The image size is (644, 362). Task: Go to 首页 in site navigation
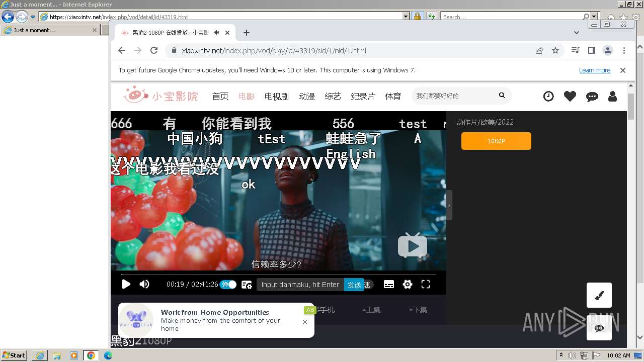[x=220, y=96]
